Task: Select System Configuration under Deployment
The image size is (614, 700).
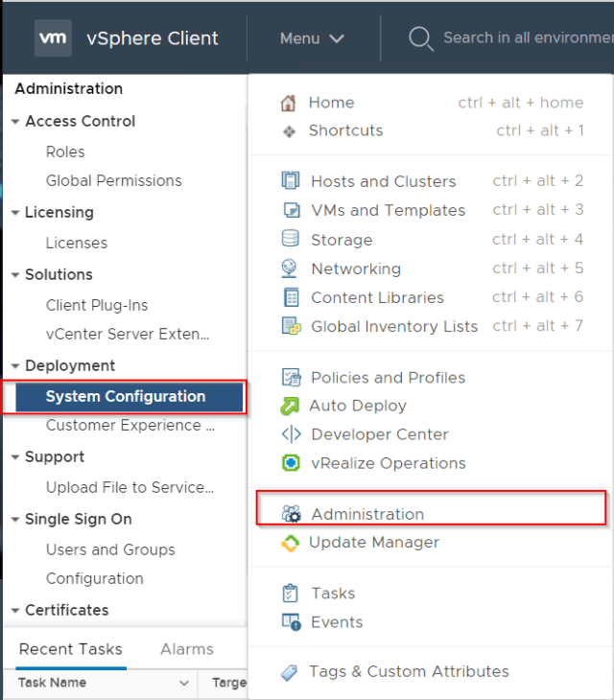Action: (x=126, y=396)
